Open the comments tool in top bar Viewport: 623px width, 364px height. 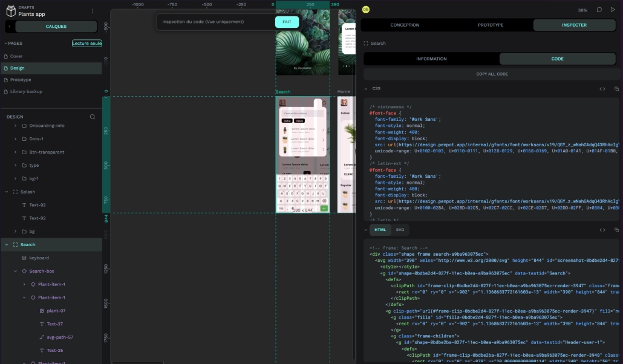(599, 10)
